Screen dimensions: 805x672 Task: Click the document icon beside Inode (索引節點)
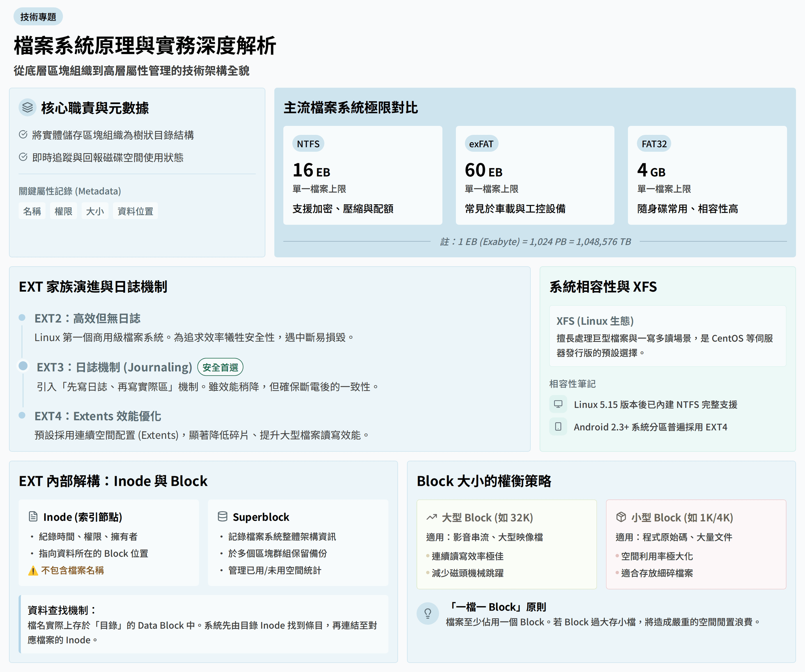point(33,517)
